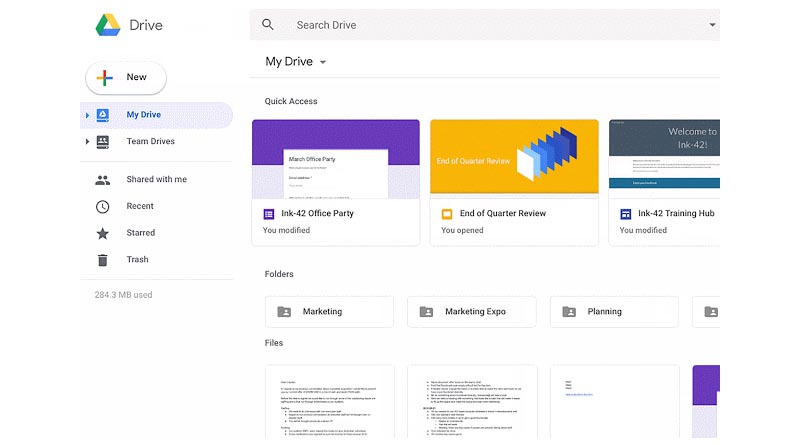The image size is (800, 445).
Task: Click the Shared with me people icon
Action: [103, 180]
